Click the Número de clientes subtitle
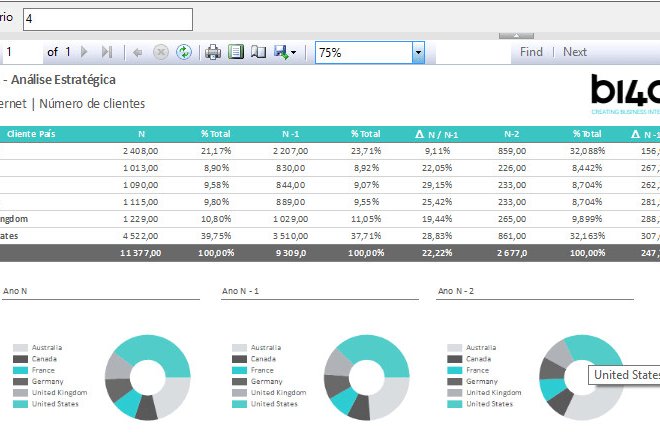Screen dimensions: 660x440 pos(92,104)
